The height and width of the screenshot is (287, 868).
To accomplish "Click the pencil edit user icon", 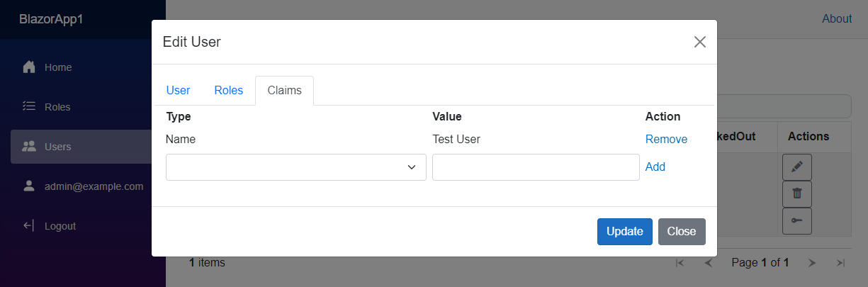I will (x=797, y=167).
